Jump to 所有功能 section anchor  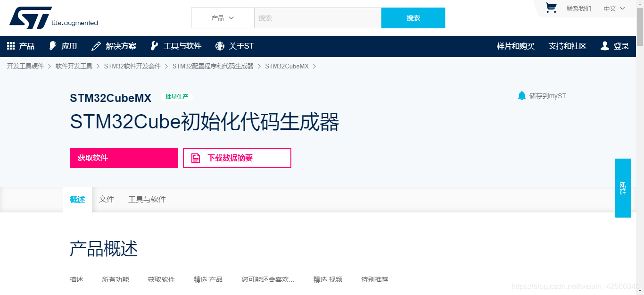pos(116,279)
